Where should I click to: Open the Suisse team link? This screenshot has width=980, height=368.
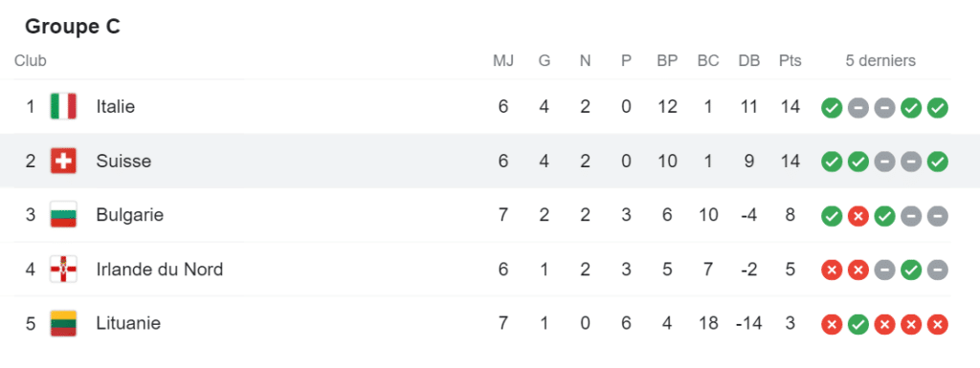pyautogui.click(x=123, y=161)
